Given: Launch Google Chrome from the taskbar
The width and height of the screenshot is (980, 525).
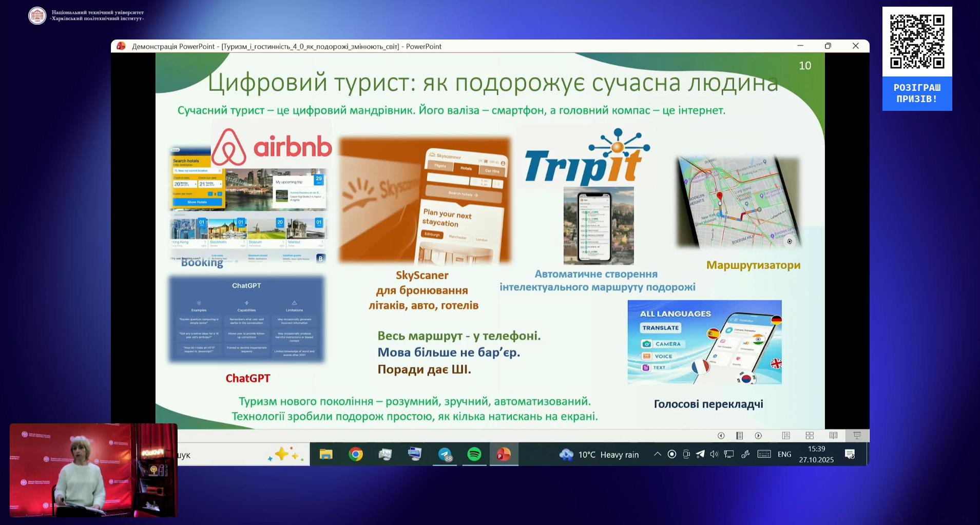Looking at the screenshot, I should click(x=356, y=454).
